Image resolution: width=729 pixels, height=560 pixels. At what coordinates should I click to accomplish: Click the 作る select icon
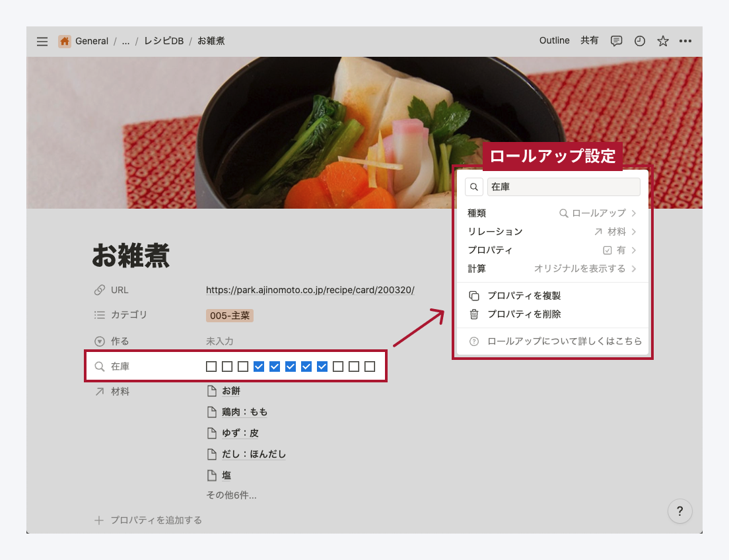tap(100, 341)
